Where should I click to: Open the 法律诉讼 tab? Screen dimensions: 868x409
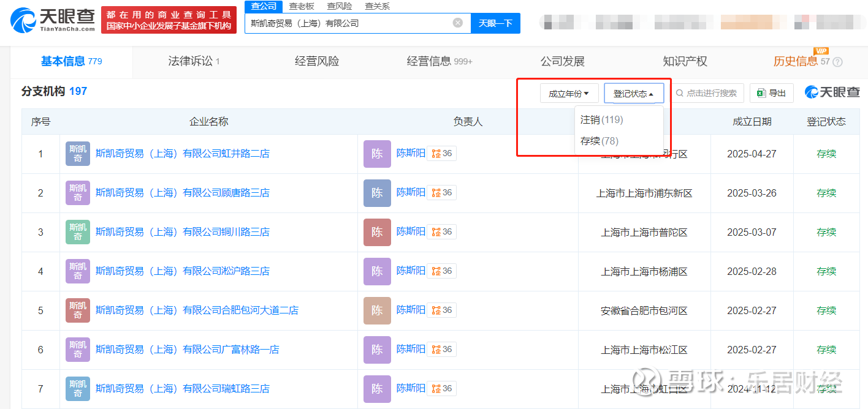click(194, 61)
